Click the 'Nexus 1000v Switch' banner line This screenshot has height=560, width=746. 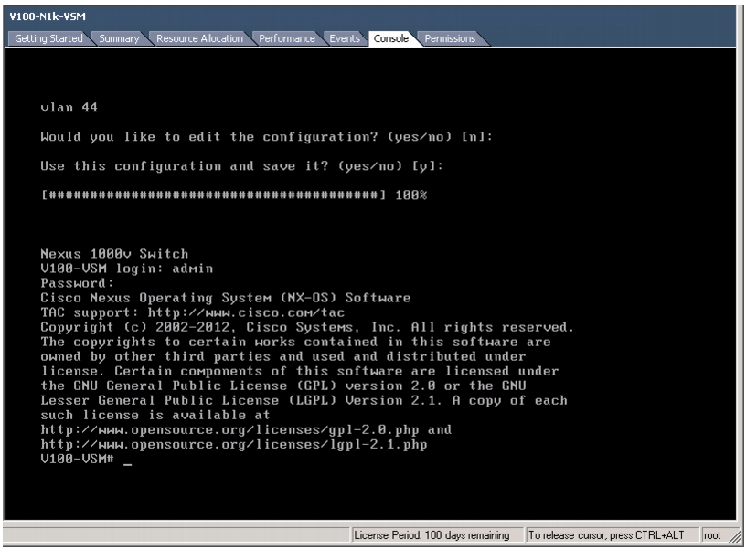tap(114, 253)
